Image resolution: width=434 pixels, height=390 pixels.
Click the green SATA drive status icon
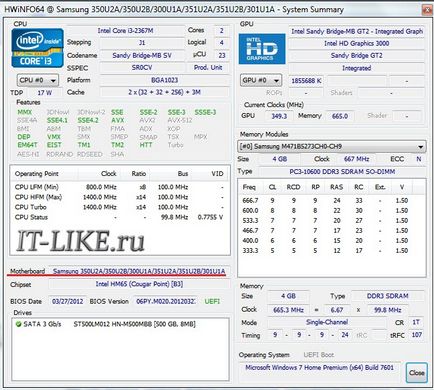click(x=18, y=324)
